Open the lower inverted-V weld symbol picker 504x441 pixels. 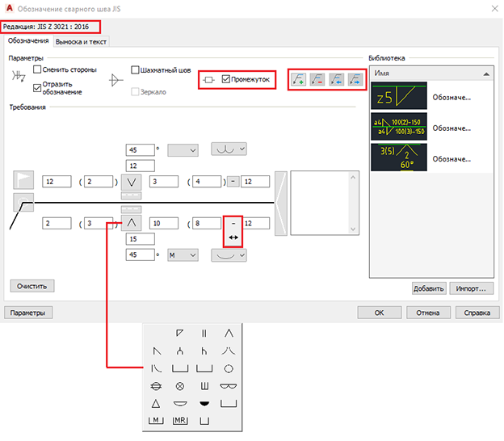click(131, 223)
